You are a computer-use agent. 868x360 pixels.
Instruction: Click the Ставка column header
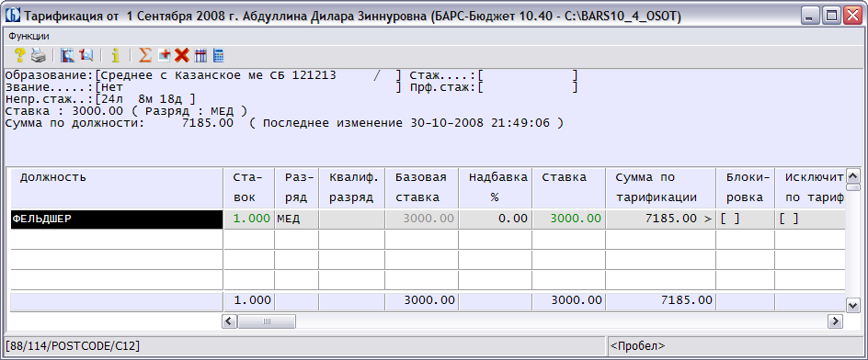(x=569, y=188)
